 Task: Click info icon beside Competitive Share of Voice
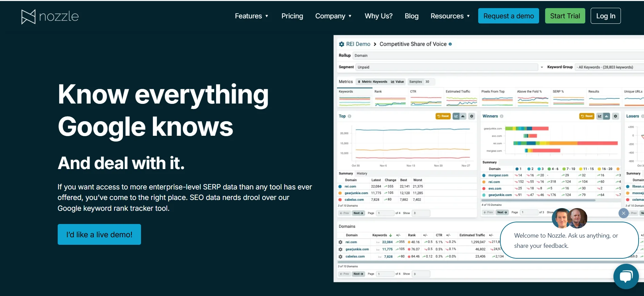[450, 44]
